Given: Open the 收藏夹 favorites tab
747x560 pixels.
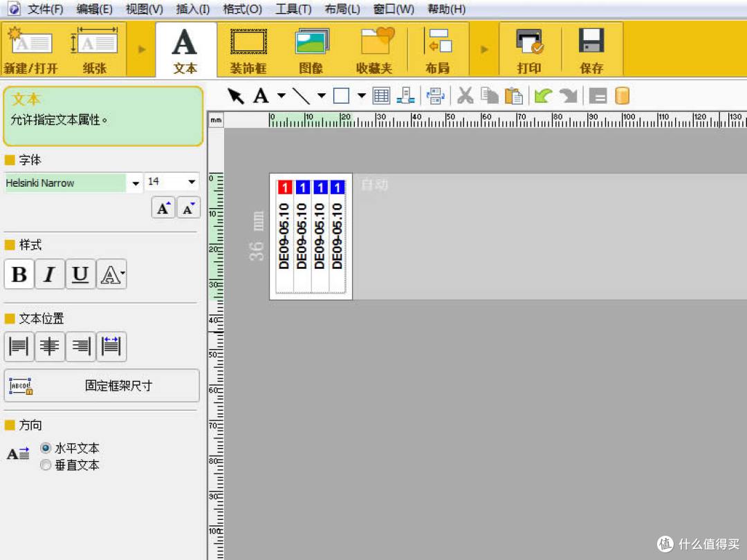Looking at the screenshot, I should (x=374, y=50).
